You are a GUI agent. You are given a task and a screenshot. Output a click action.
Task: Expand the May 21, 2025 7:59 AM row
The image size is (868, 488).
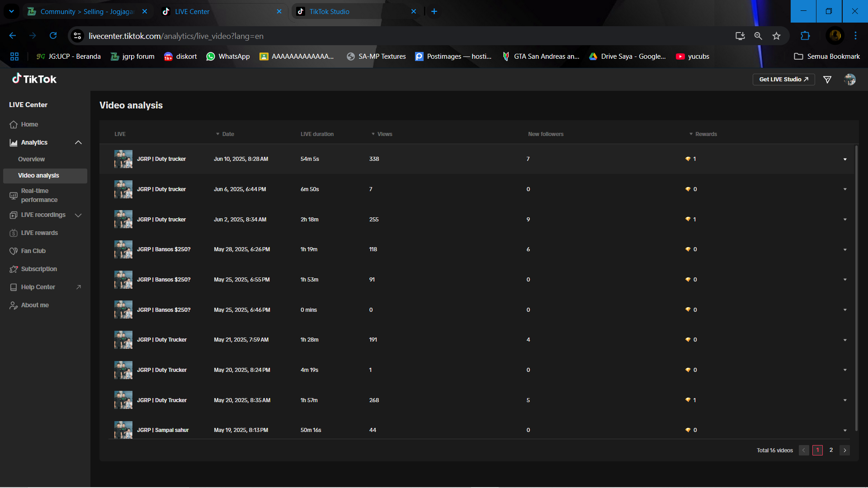coord(845,340)
